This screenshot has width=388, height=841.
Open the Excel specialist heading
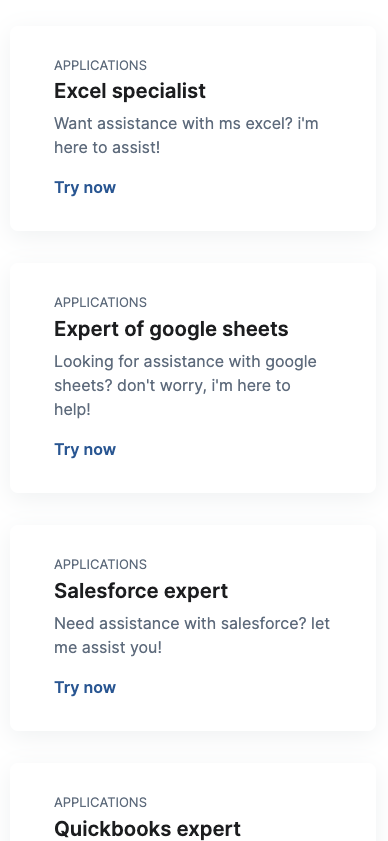[130, 91]
